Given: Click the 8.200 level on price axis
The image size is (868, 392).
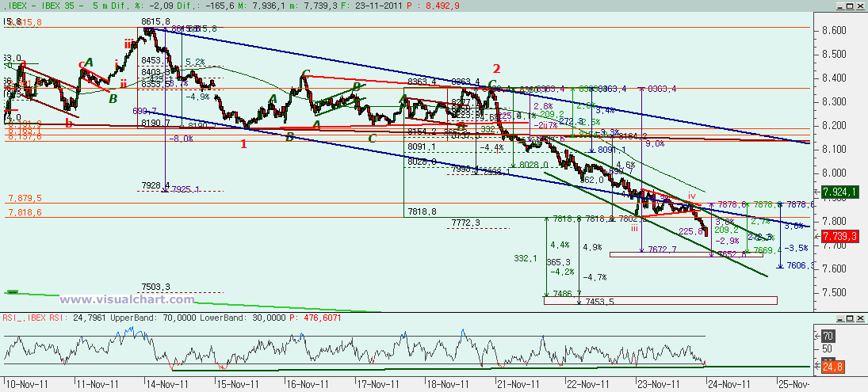Looking at the screenshot, I should coord(832,125).
